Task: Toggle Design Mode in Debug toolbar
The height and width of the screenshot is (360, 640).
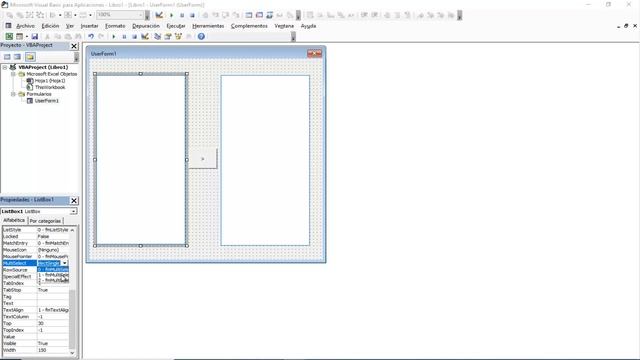Action: [159, 15]
